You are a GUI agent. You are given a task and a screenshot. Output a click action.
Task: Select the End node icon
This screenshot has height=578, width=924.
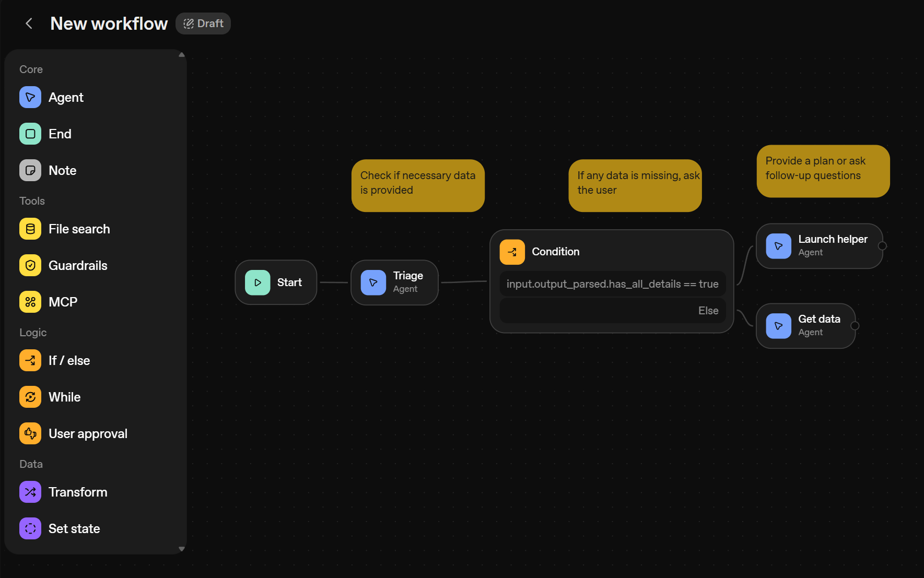pos(30,134)
